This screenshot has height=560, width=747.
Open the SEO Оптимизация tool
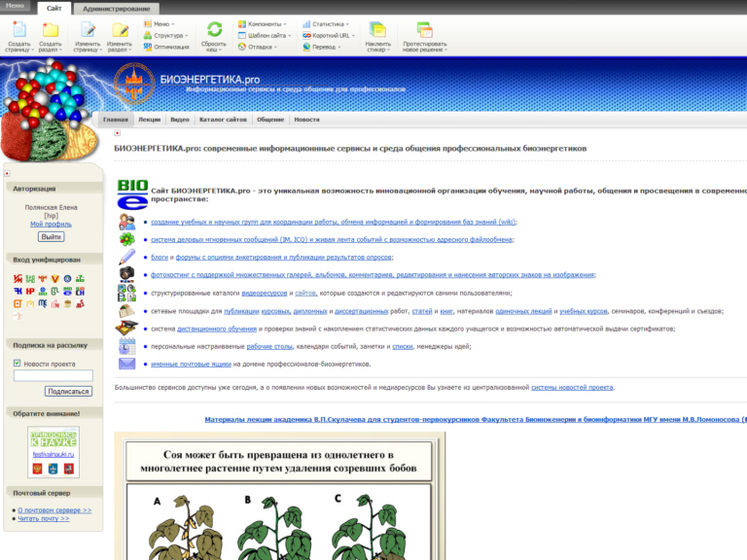pyautogui.click(x=166, y=47)
